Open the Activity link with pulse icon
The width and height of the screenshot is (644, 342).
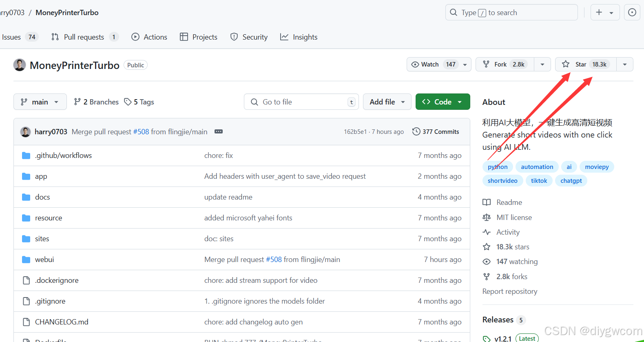click(x=501, y=232)
